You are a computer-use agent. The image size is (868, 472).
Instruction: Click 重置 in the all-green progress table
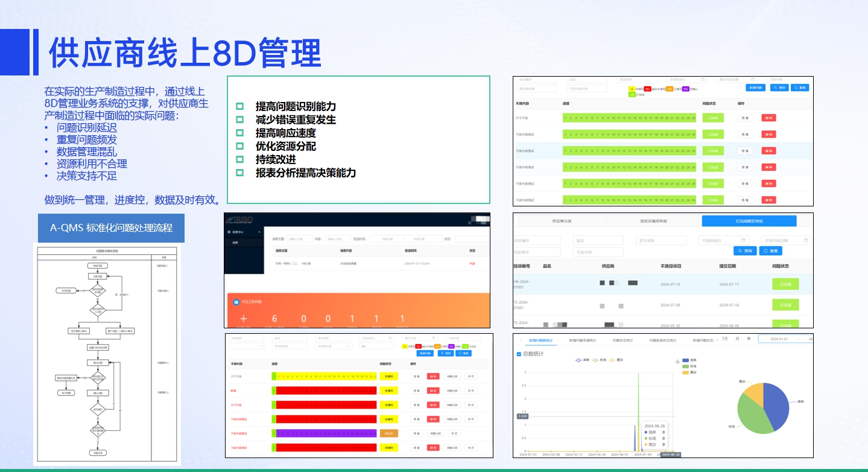point(799,88)
